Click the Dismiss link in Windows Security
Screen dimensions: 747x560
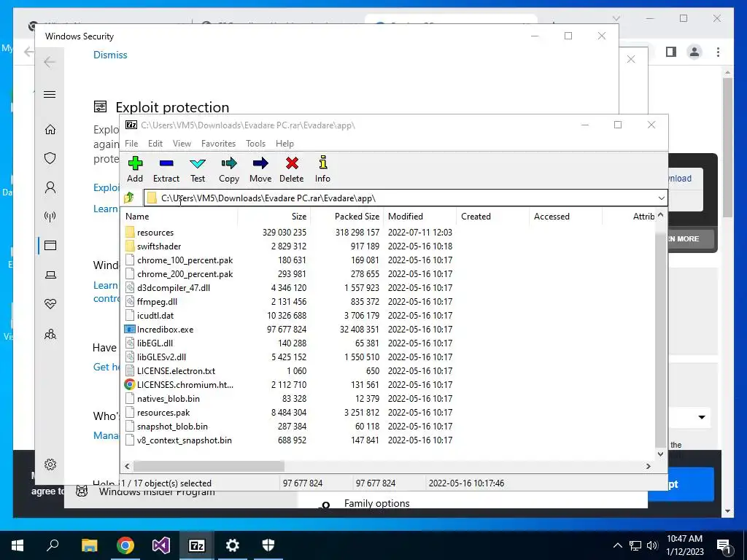tap(110, 55)
